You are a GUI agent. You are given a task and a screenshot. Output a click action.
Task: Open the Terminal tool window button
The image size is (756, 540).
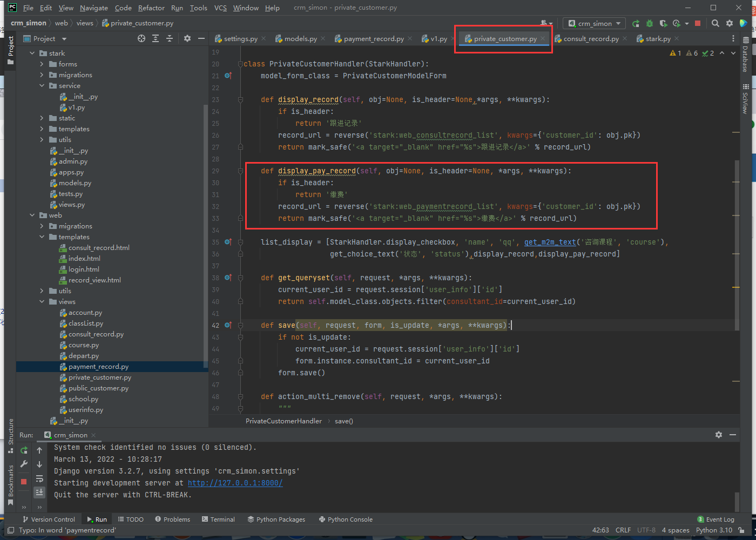click(218, 519)
